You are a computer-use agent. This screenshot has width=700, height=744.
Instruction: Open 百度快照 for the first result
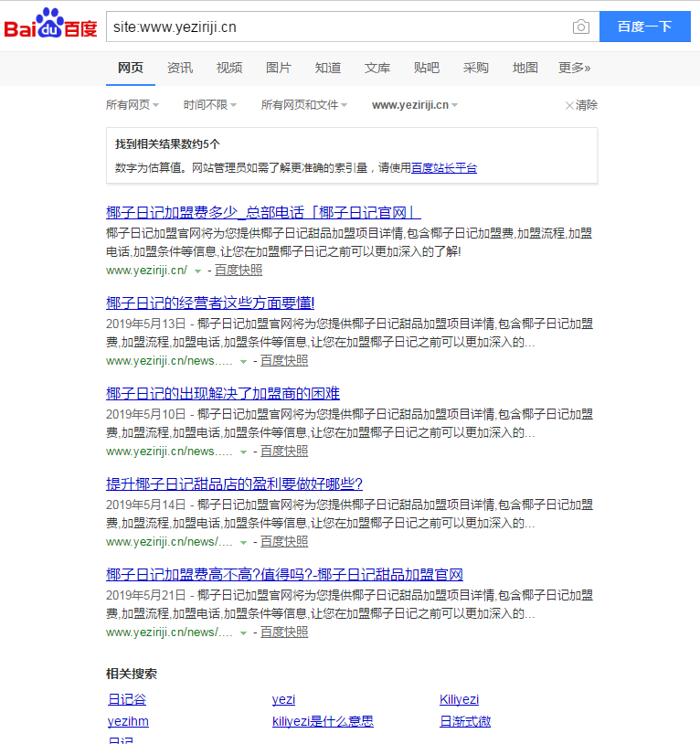239,271
